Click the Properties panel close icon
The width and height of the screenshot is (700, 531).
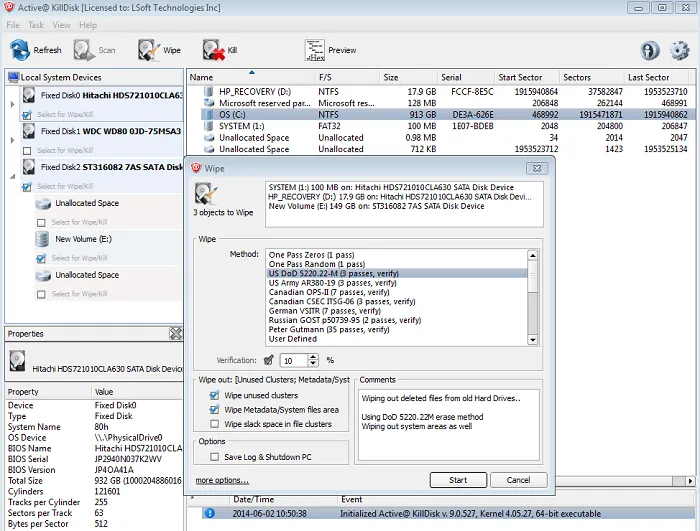point(176,333)
